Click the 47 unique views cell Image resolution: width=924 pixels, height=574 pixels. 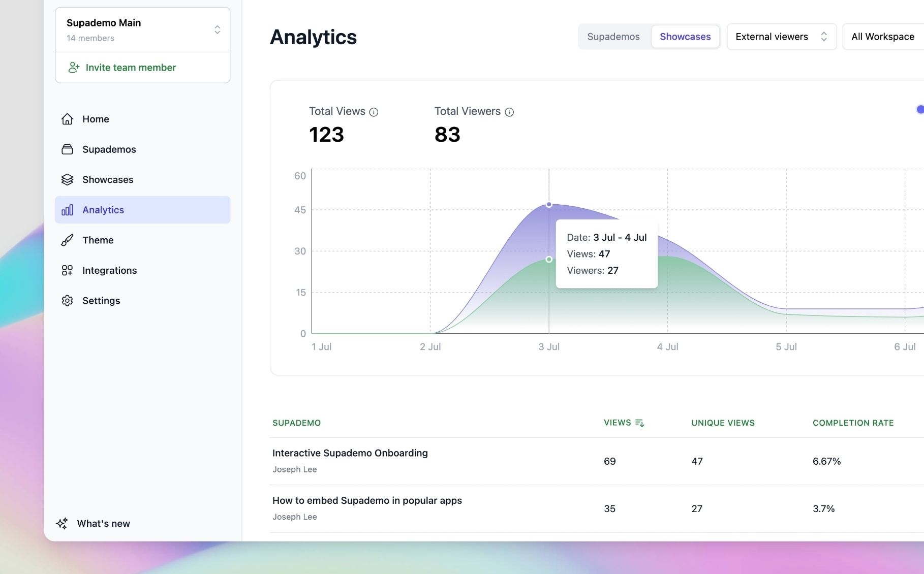point(697,461)
